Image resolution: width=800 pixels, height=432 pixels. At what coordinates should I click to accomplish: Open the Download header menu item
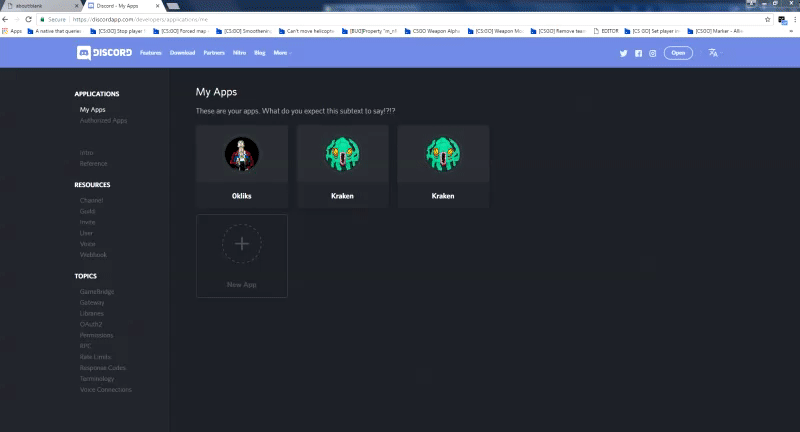pyautogui.click(x=183, y=53)
